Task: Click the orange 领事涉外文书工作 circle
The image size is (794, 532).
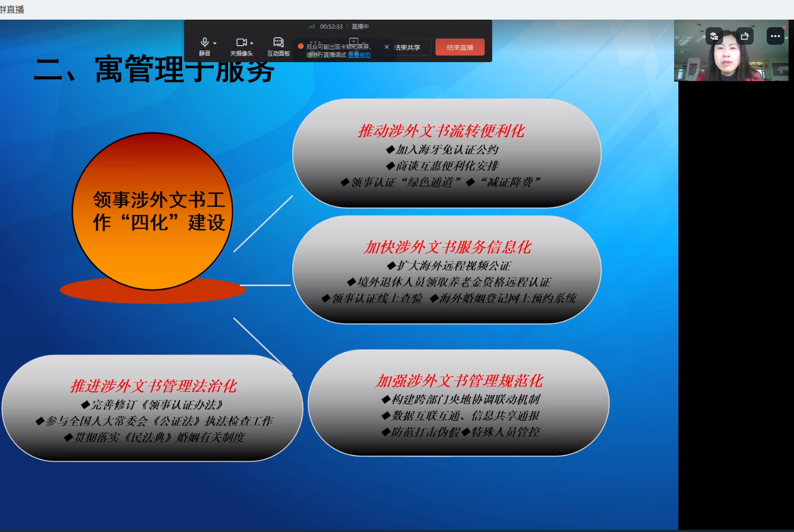Action: point(153,211)
